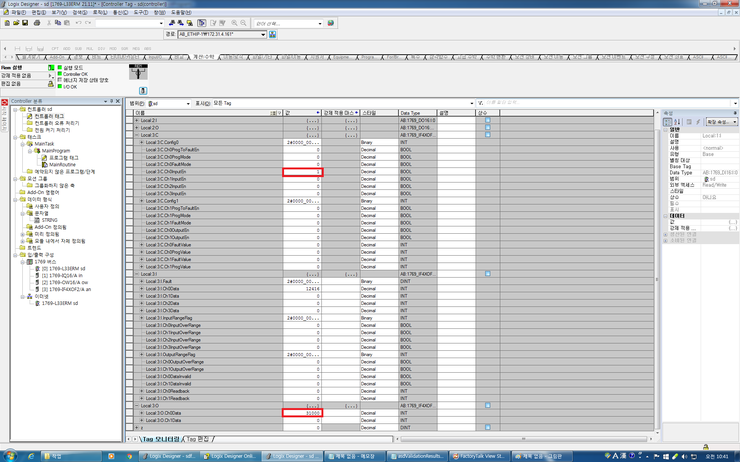This screenshot has width=740, height=462.
Task: Click the Verify controller icon in toolbar
Action: click(222, 23)
